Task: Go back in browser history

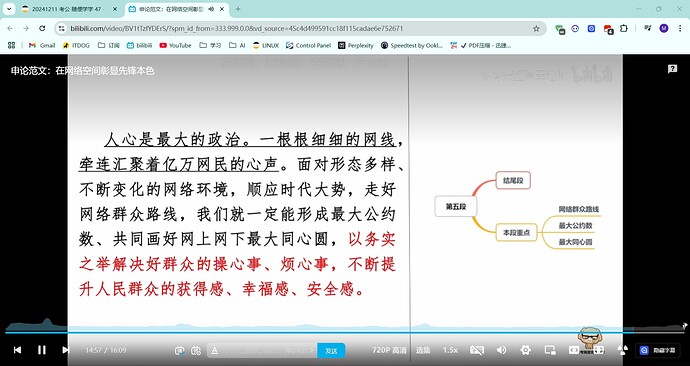Action: click(10, 29)
